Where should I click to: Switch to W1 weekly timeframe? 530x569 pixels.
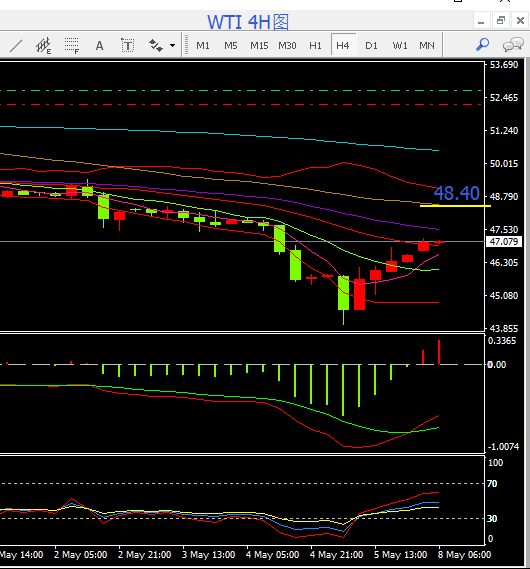(x=400, y=46)
